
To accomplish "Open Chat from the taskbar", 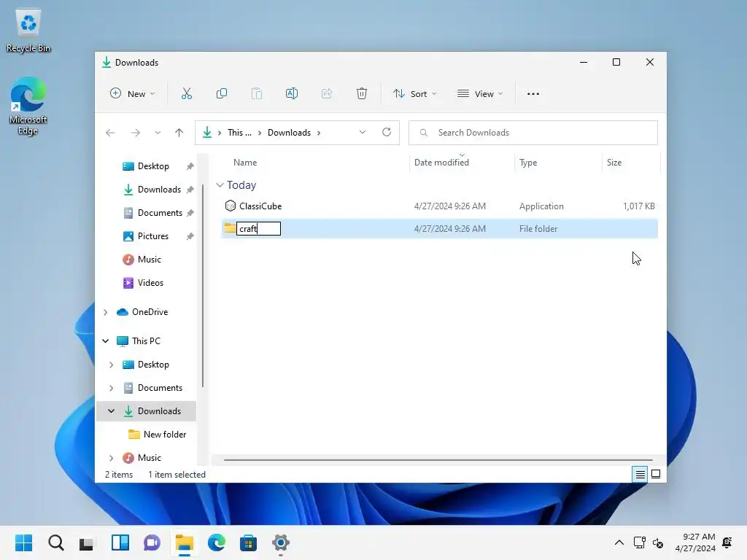I will (x=152, y=542).
